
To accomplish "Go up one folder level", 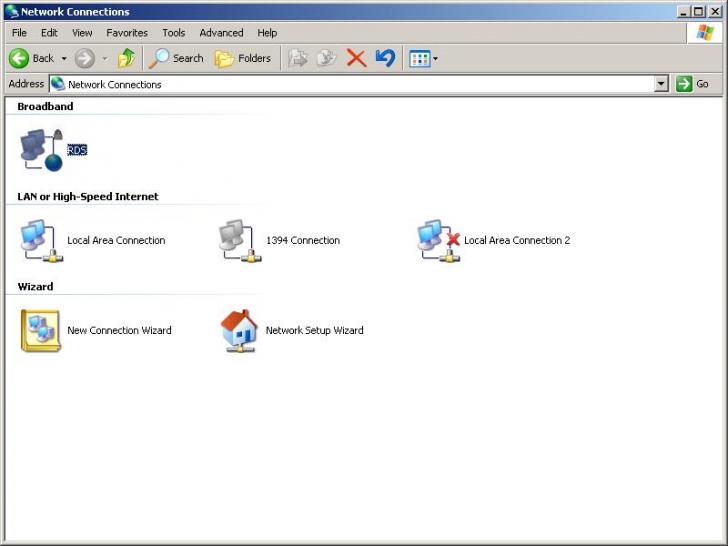I will (x=127, y=59).
